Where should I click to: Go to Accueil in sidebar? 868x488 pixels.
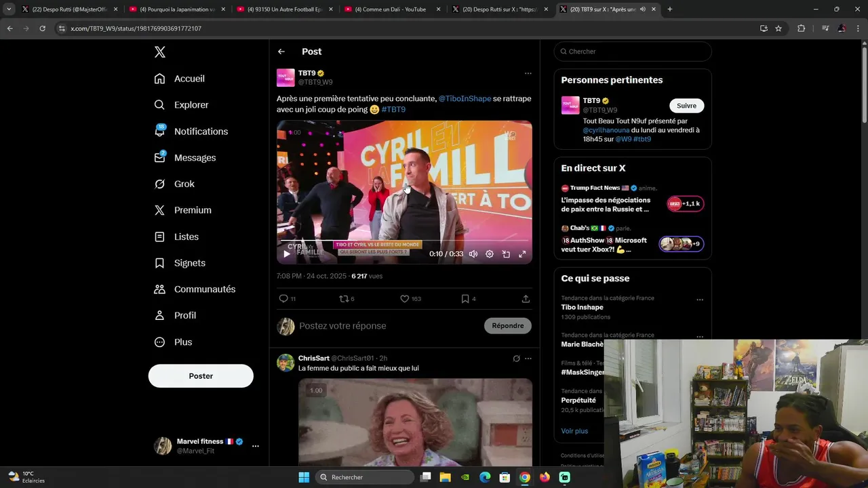pyautogui.click(x=179, y=79)
